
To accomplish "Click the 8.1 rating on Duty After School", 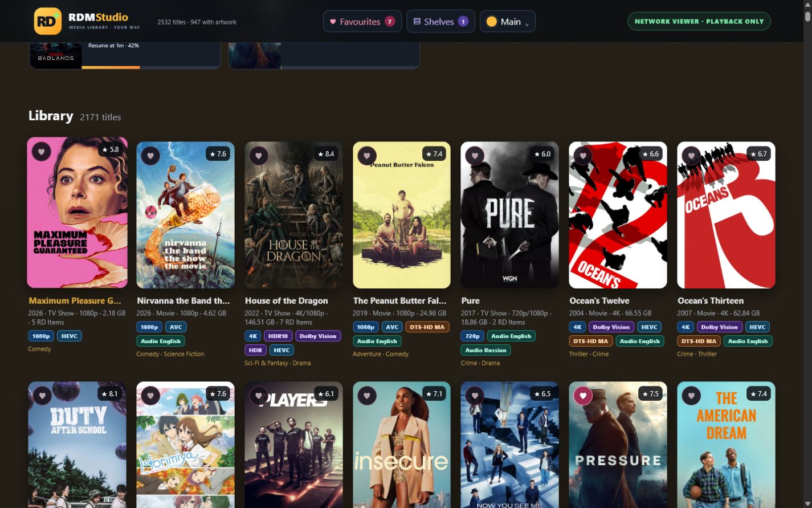I will 109,394.
